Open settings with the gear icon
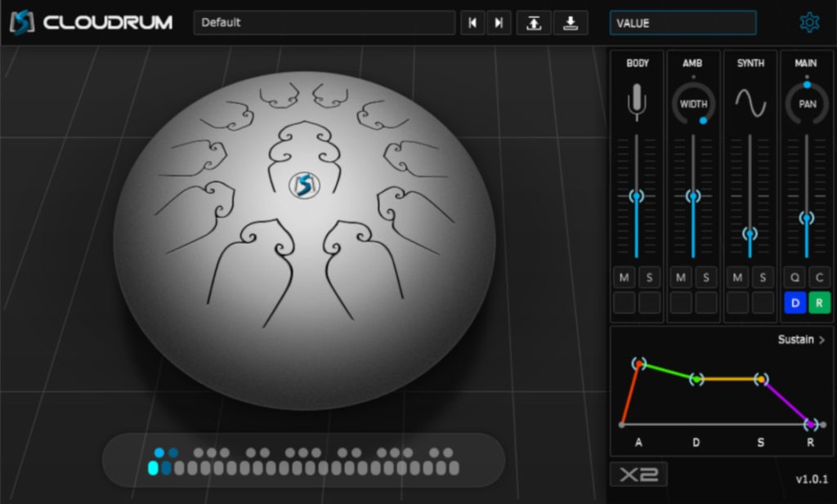 tap(809, 22)
